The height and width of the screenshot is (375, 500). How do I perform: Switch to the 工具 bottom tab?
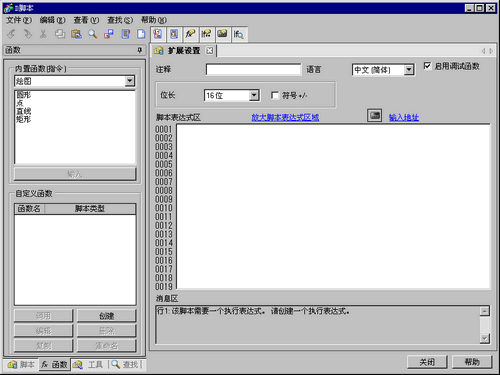[88, 365]
